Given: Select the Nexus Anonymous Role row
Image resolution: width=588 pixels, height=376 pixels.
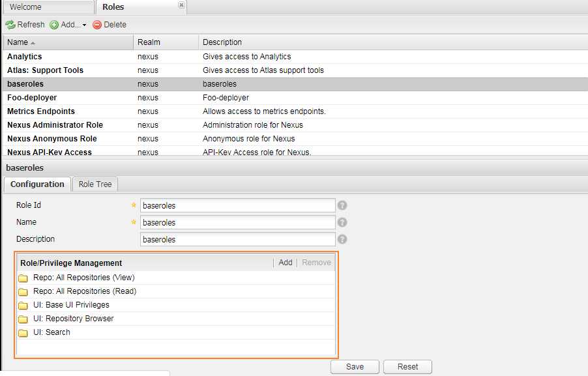Looking at the screenshot, I should (295, 139).
